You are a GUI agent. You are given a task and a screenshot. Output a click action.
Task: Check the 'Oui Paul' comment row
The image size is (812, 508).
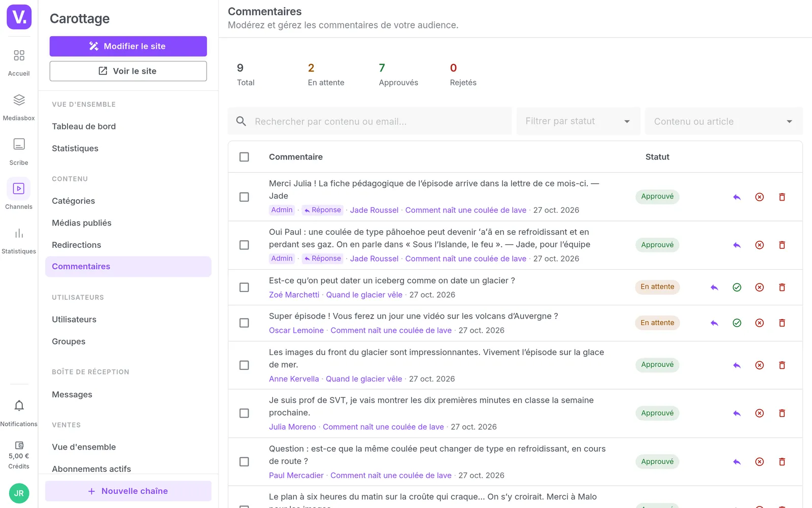(x=244, y=245)
